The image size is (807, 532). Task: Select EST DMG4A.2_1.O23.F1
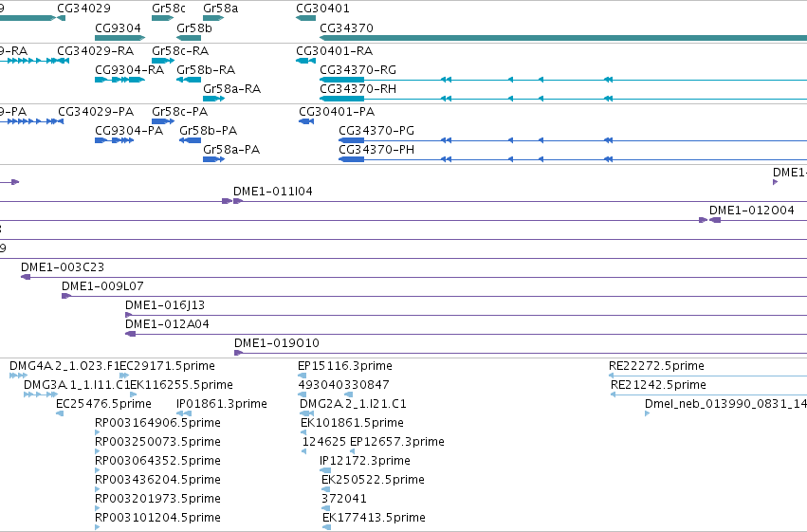point(64,366)
